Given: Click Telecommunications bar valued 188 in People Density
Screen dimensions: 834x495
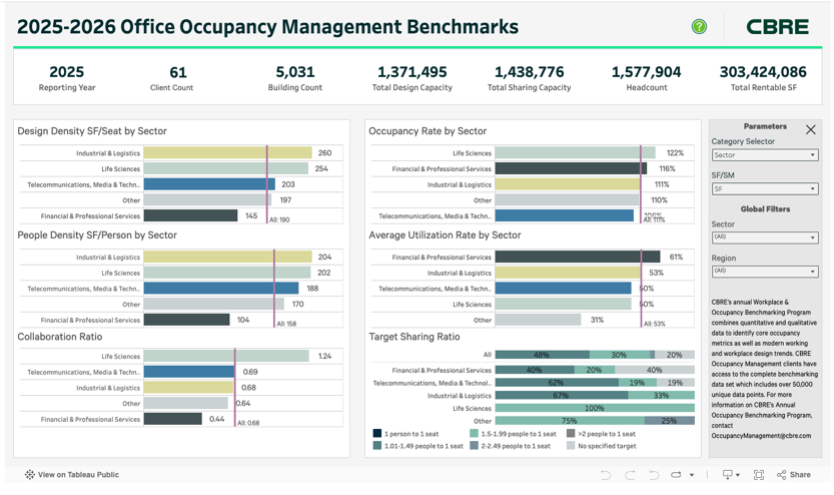Looking at the screenshot, I should [221, 289].
